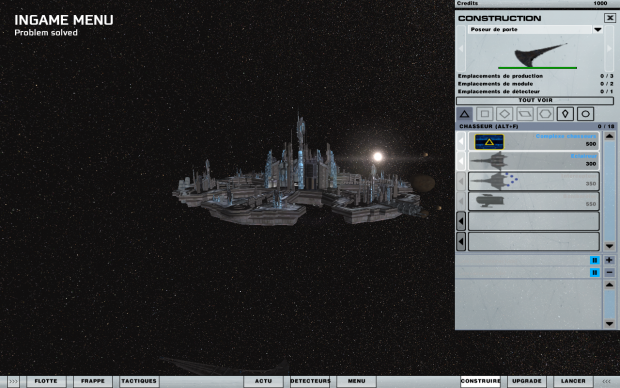Image resolution: width=620 pixels, height=388 pixels.
Task: Click the Emplacements de détecteur line
Action: [x=535, y=91]
